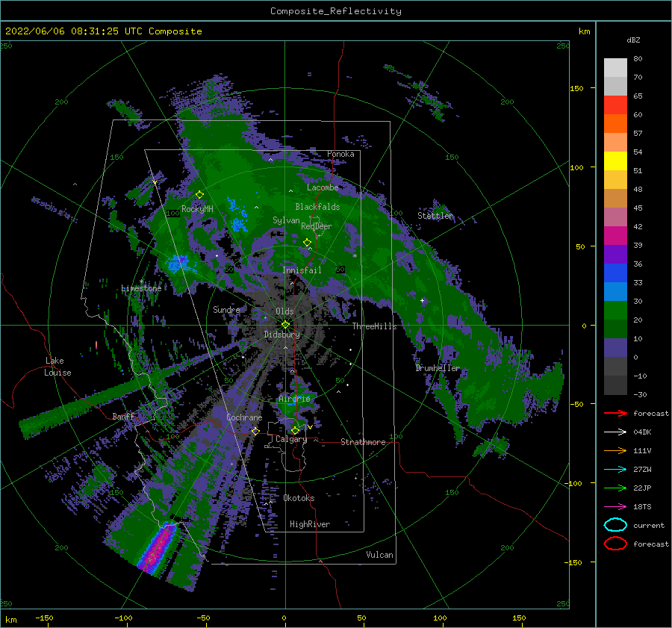Viewport: 672px width, 628px height.
Task: Click the yellow diamond marker above Calgary
Action: (x=295, y=430)
